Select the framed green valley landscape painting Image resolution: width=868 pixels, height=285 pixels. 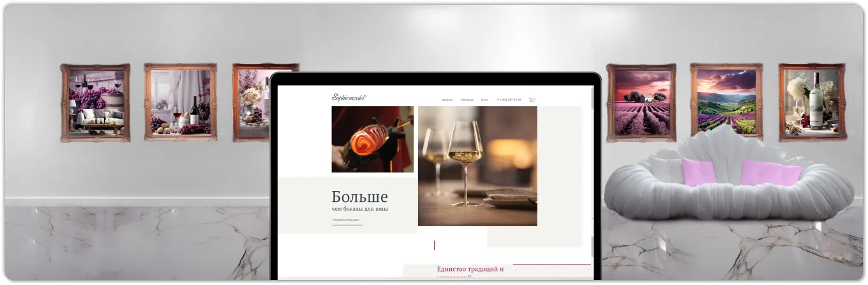[726, 101]
